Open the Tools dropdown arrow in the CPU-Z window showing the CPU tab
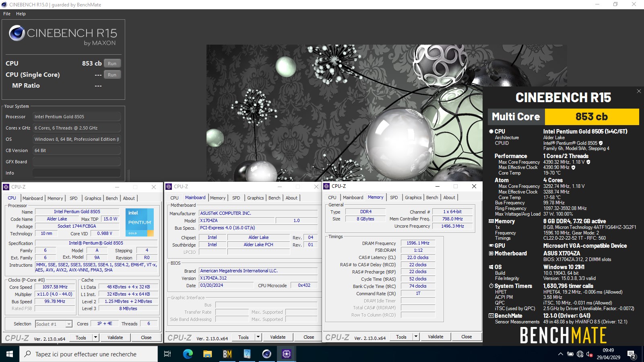644x362 pixels. (x=96, y=337)
